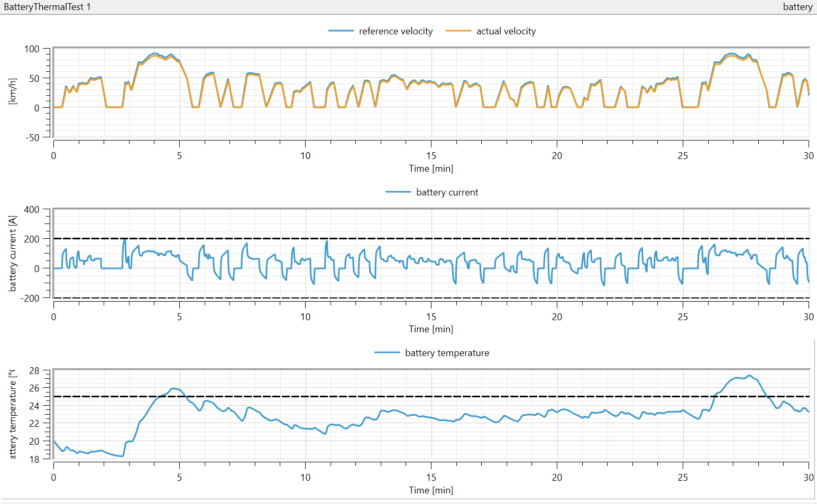Click the reference velocity legend entry
817x504 pixels.
coord(381,31)
